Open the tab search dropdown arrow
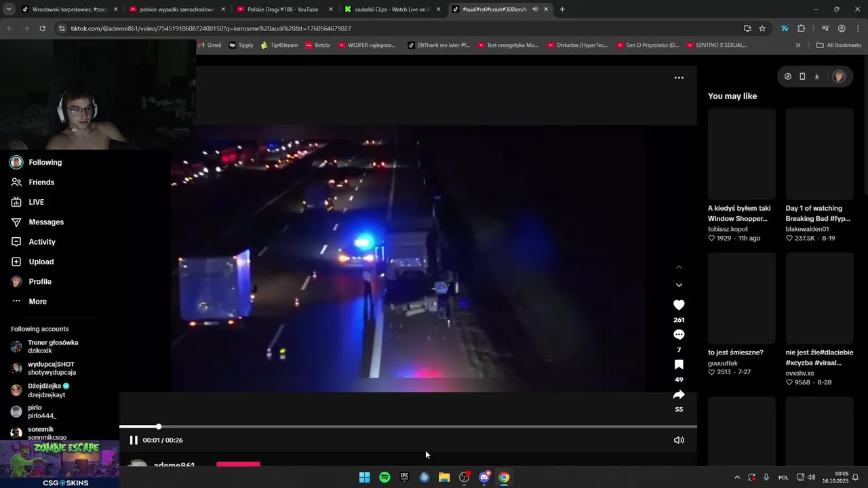The height and width of the screenshot is (488, 868). (x=8, y=9)
